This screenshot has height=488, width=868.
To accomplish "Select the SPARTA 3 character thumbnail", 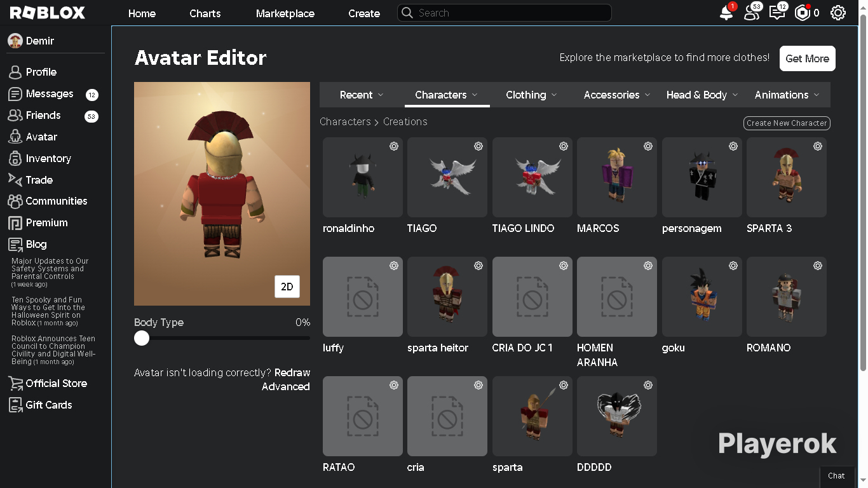I will click(x=787, y=177).
